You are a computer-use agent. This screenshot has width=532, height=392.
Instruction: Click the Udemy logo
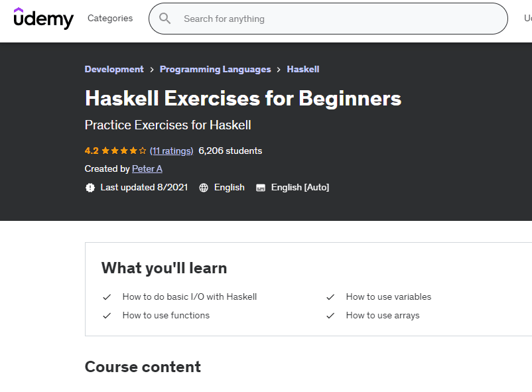coord(43,18)
